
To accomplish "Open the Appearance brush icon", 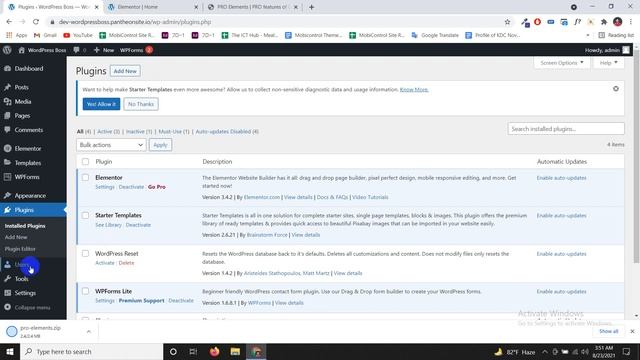I will (7, 196).
